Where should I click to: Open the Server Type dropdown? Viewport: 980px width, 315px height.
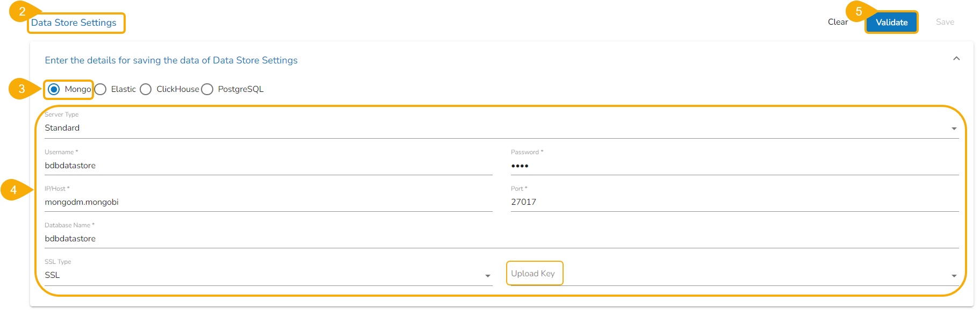[954, 128]
